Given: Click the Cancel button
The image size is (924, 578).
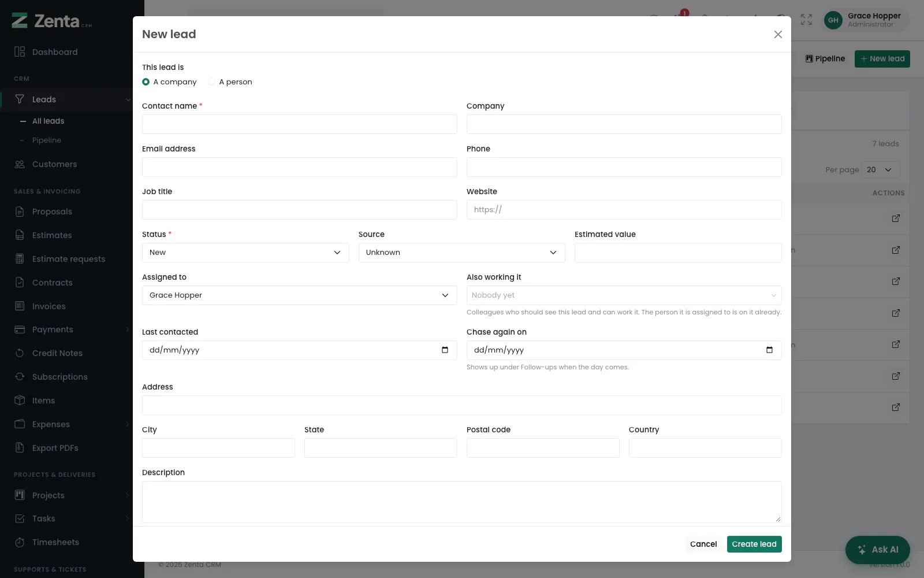Looking at the screenshot, I should [x=703, y=544].
